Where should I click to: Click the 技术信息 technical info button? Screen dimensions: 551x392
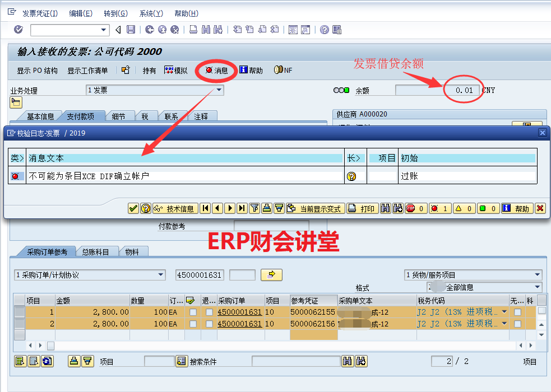(175, 208)
